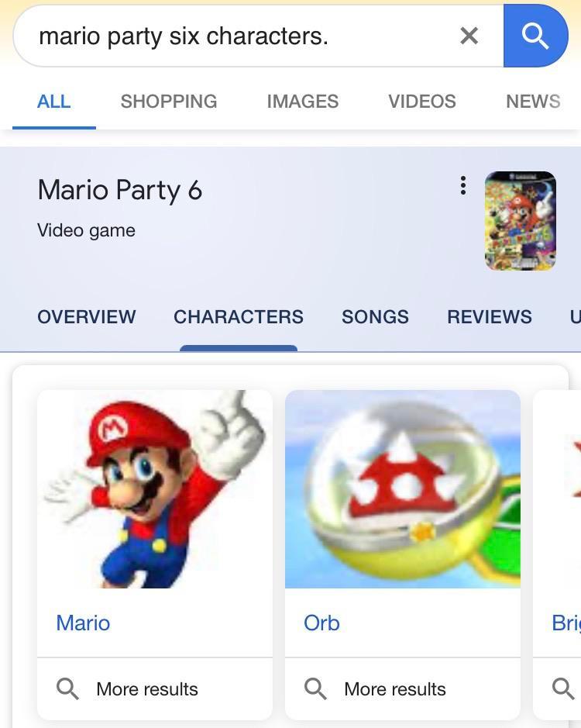
Task: Switch to the Images tab
Action: (302, 102)
